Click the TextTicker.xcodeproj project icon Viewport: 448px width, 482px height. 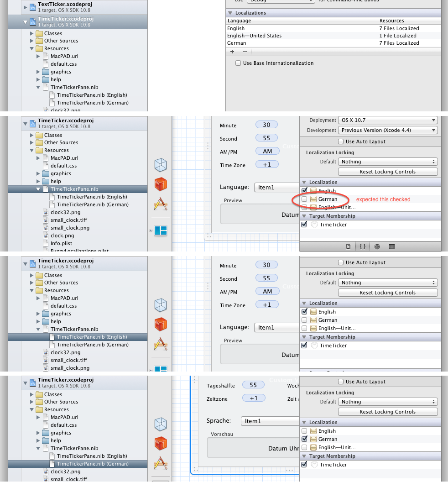click(33, 7)
